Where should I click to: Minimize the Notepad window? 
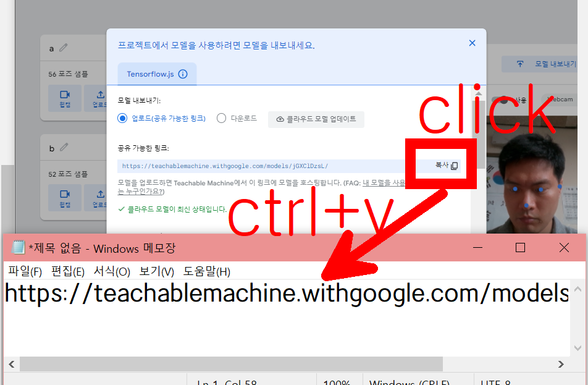point(478,248)
